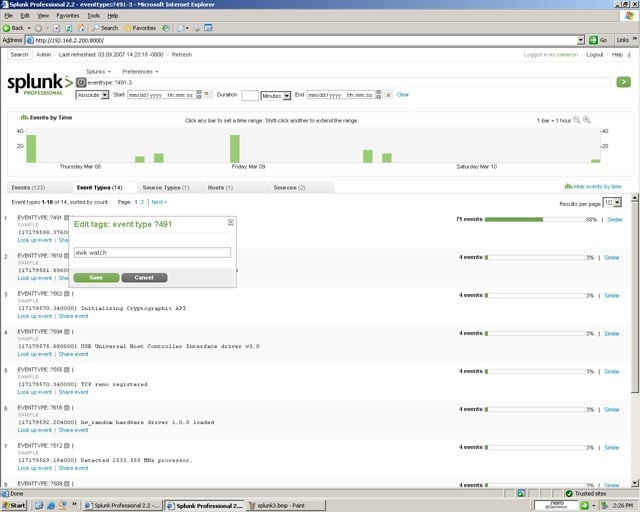Select the first Thursday Mar 08 timeline bar

[x=31, y=149]
